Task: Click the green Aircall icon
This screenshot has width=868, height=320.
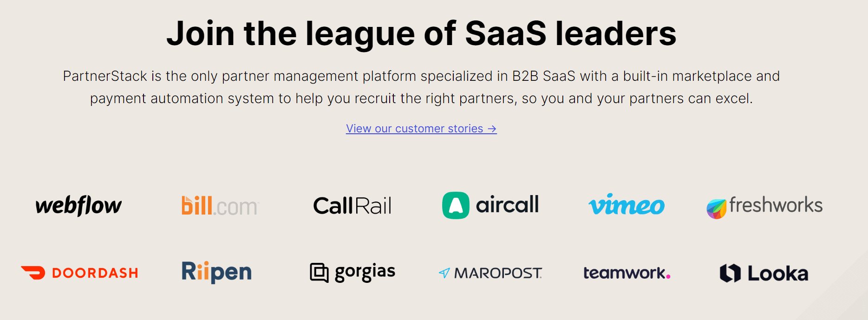Action: (x=456, y=205)
